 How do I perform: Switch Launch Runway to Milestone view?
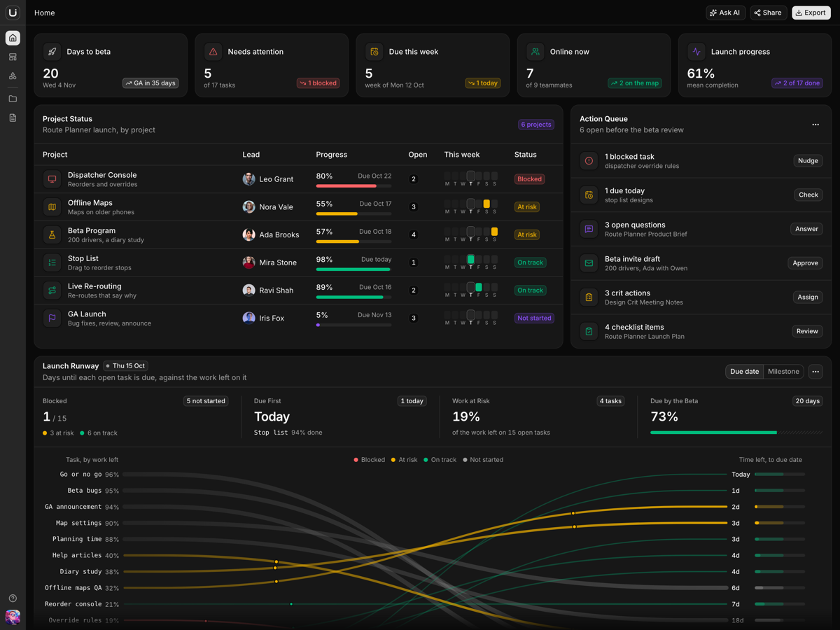point(783,372)
